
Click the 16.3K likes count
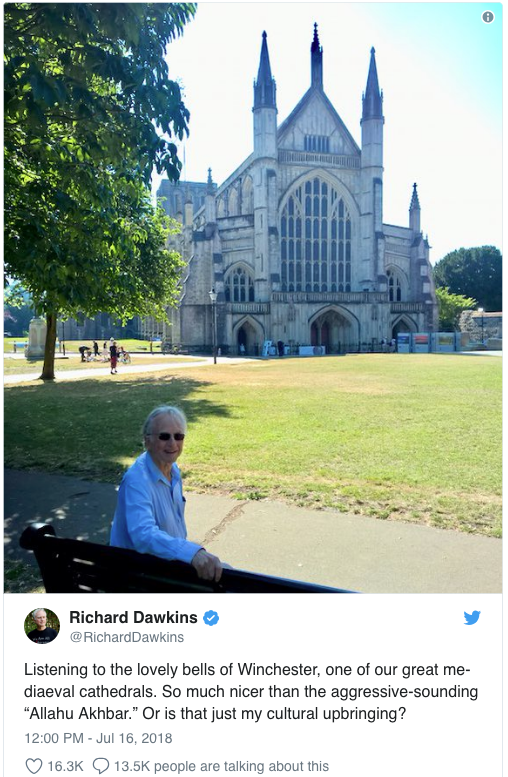click(65, 766)
